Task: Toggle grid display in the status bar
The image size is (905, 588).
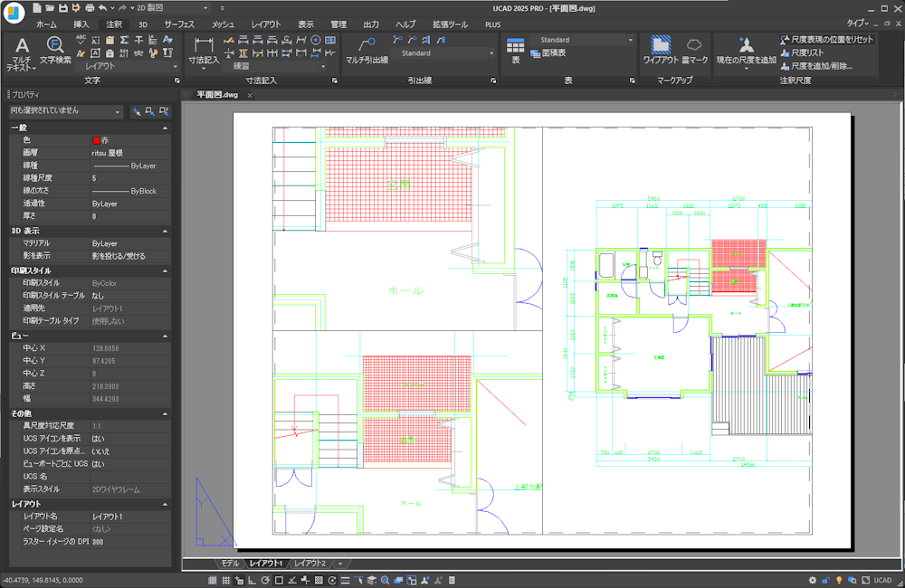Action: coord(225,580)
